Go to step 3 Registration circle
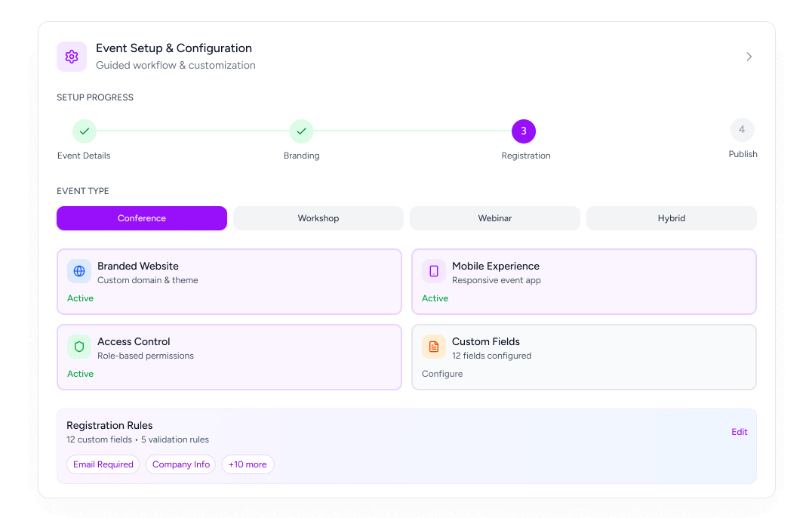Image resolution: width=812 pixels, height=518 pixels. (524, 131)
